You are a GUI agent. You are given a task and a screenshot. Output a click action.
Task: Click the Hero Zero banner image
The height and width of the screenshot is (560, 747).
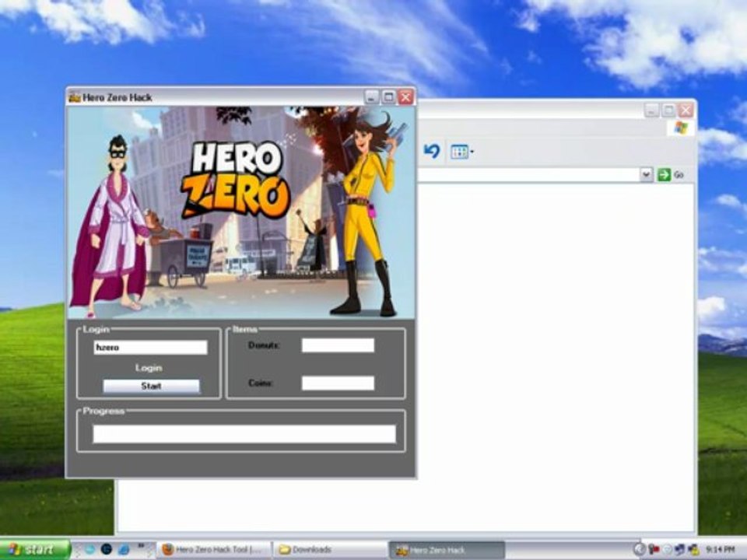[241, 212]
